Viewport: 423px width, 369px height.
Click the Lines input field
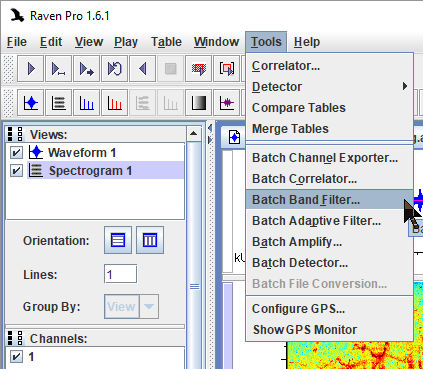coord(120,274)
